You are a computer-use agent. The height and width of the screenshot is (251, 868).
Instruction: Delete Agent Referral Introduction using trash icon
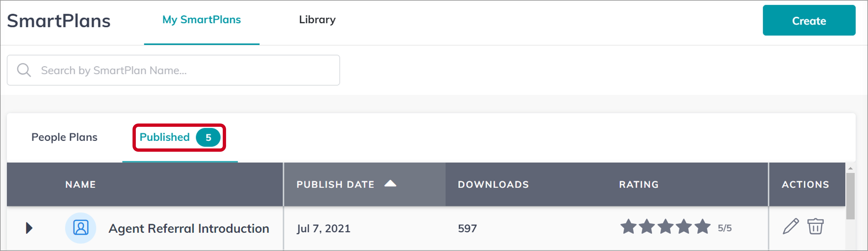click(815, 226)
